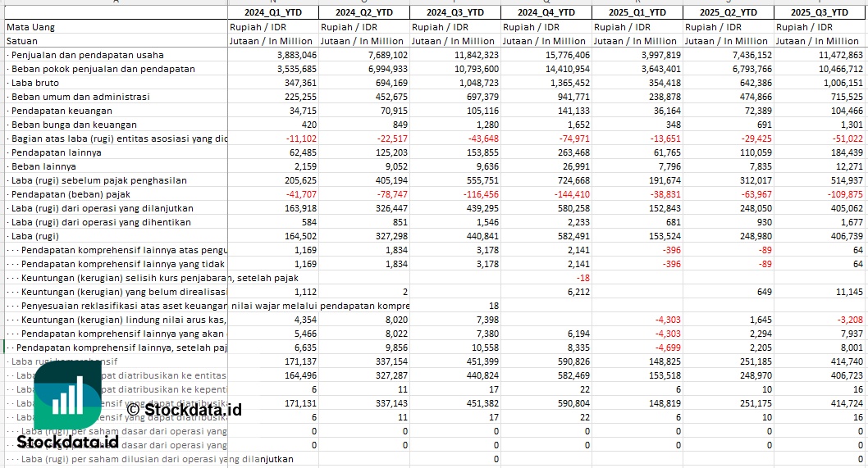
Task: Click the Pendapatan keuangan value 141,133
Action: 574,111
